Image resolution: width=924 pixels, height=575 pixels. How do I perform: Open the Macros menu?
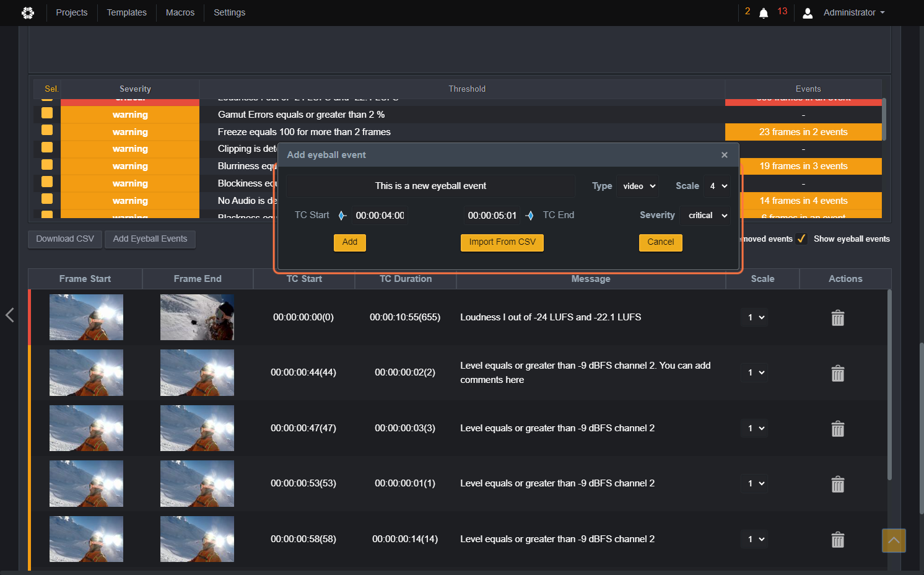180,12
